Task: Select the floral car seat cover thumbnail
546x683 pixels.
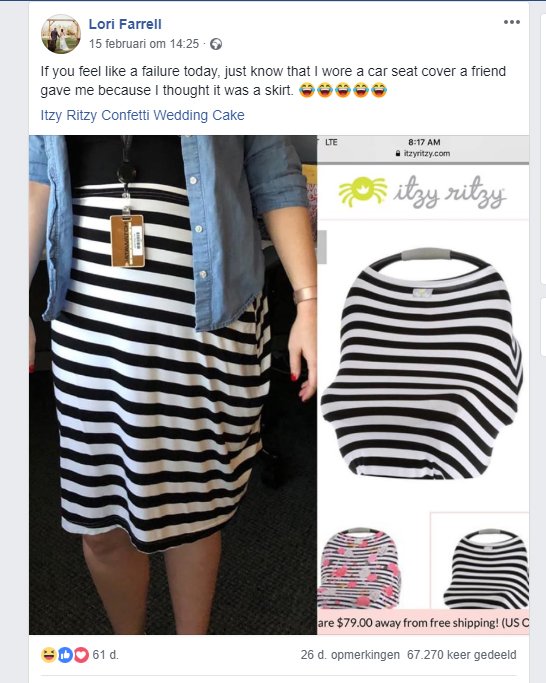Action: click(359, 568)
